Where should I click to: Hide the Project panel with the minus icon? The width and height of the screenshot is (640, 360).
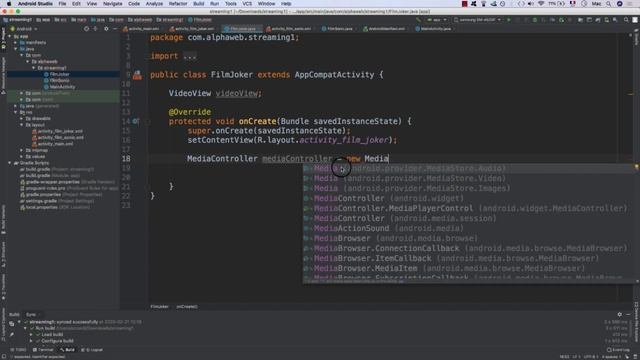coord(115,29)
